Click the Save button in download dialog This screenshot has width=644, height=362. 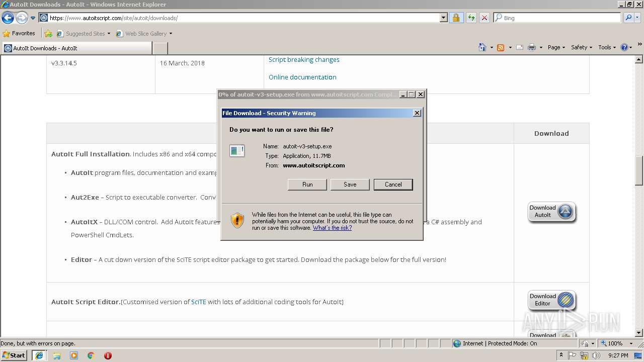[x=350, y=185]
